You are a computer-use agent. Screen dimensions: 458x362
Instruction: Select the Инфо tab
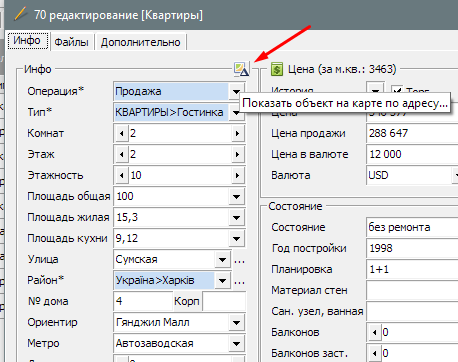[x=27, y=41]
